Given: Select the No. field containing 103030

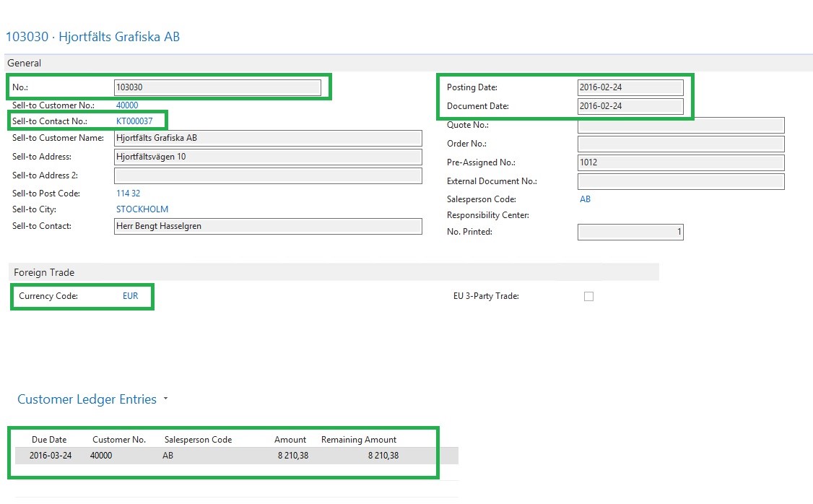Looking at the screenshot, I should [217, 87].
